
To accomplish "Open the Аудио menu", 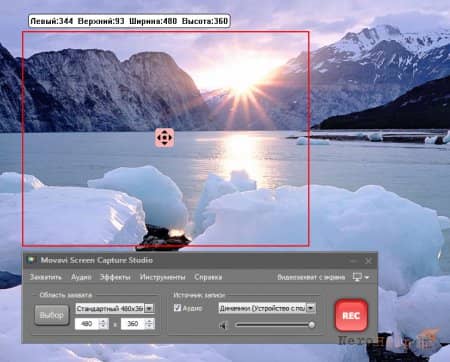I will click(x=81, y=277).
